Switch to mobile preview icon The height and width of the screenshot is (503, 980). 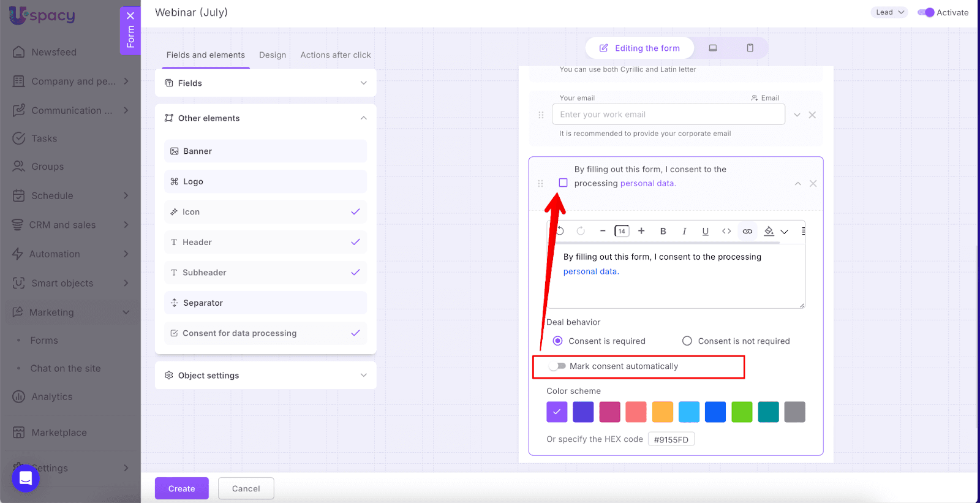pyautogui.click(x=750, y=48)
